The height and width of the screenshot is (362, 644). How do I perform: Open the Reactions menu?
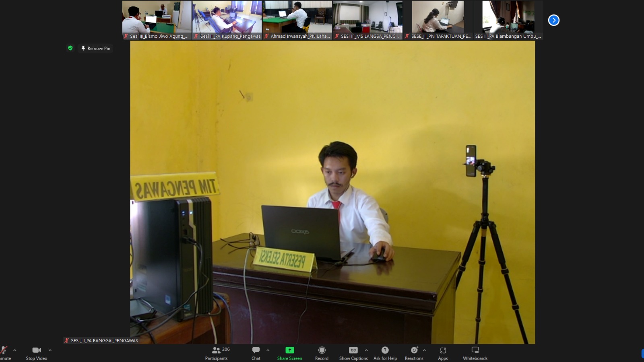414,353
